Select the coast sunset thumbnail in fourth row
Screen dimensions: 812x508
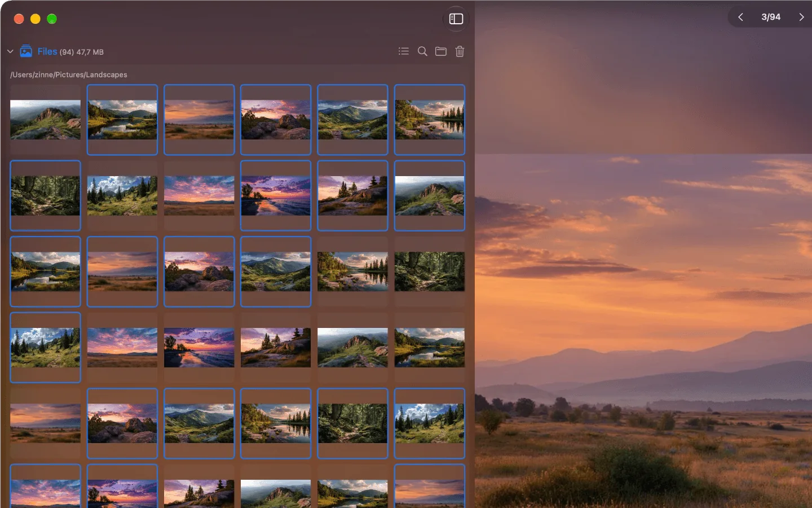coord(199,348)
